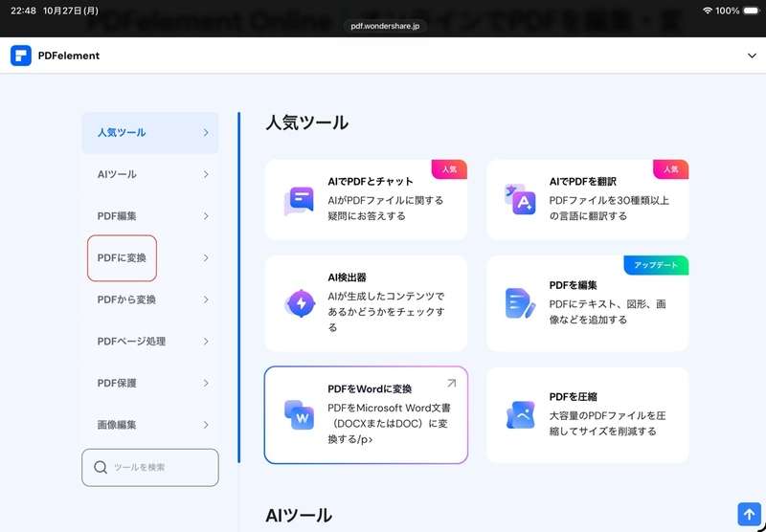Click the PDFelement logo icon
Viewport: 766px width, 532px height.
20,55
